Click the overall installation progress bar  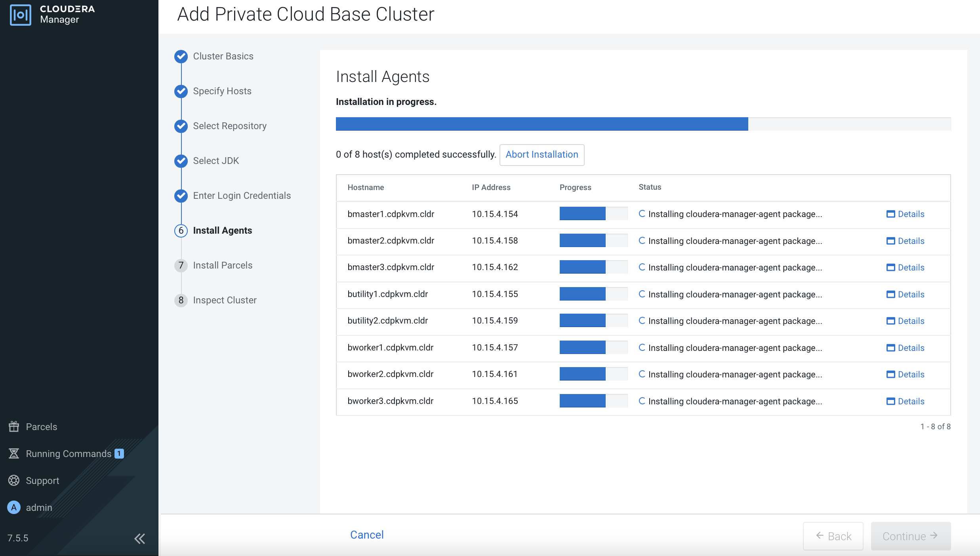click(643, 124)
